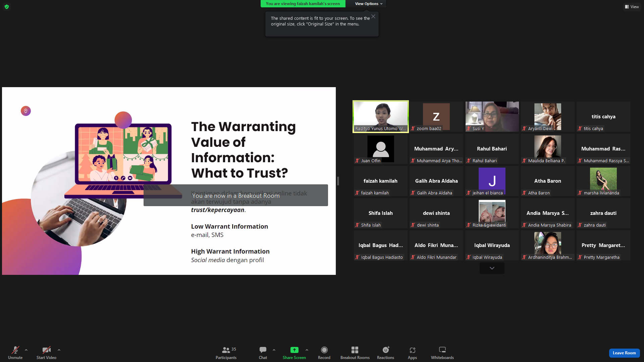Click the 'Low Warrant Information' heading

229,227
